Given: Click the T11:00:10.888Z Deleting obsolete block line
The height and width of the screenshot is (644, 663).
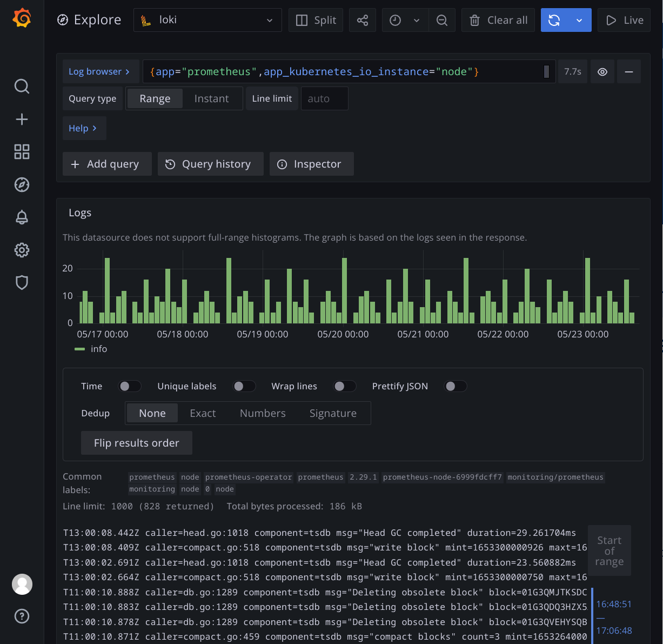Looking at the screenshot, I should (325, 592).
